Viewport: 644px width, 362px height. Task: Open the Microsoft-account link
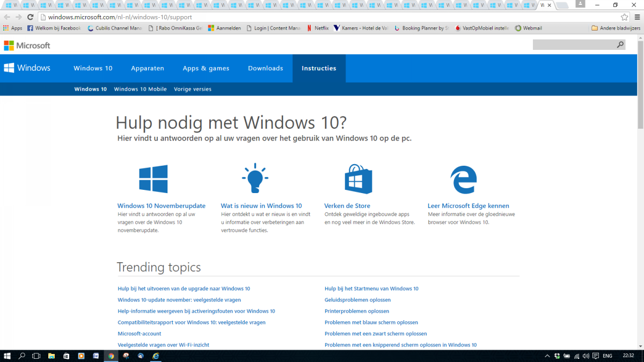click(x=140, y=334)
